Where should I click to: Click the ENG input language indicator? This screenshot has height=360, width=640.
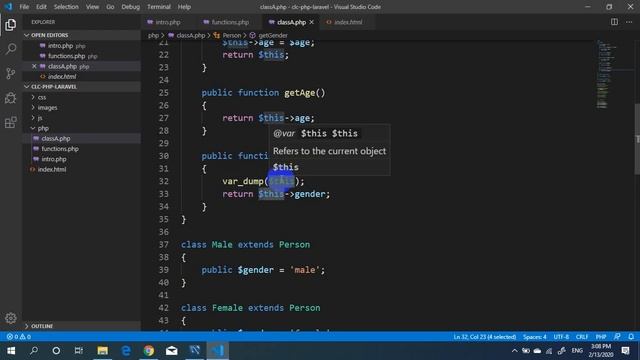tap(577, 351)
